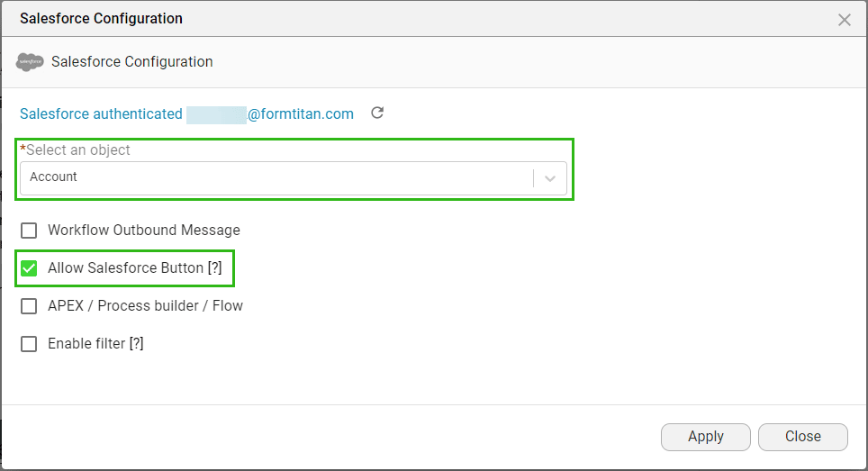Click the Salesforce cloud logo

(30, 62)
